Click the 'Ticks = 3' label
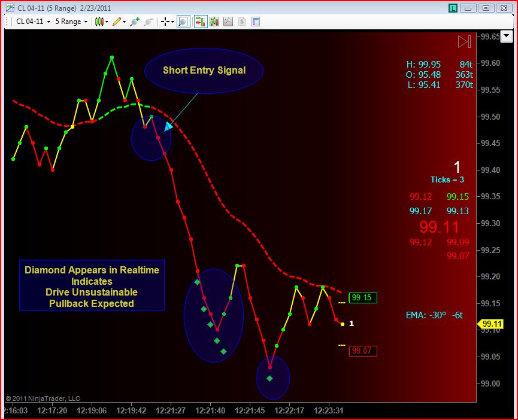The width and height of the screenshot is (518, 420). [447, 180]
